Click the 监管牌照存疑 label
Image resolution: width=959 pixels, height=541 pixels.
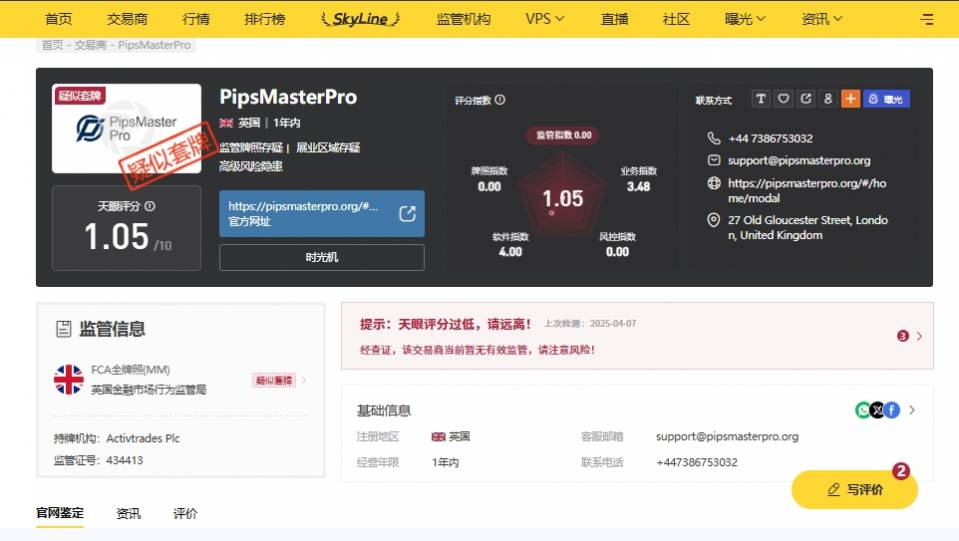(x=251, y=147)
